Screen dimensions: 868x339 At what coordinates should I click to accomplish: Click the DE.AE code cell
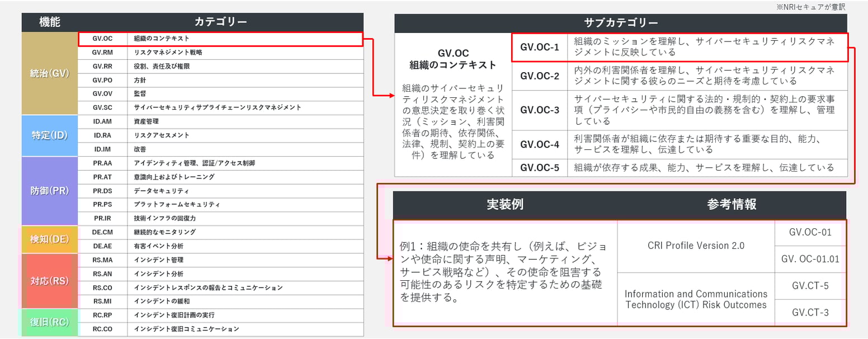click(x=103, y=246)
